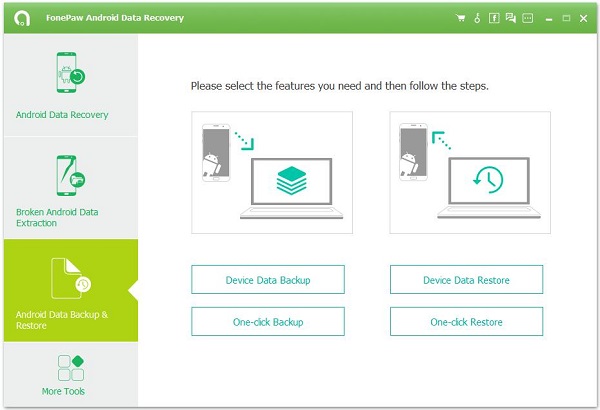The image size is (600, 410).
Task: Open the register key icon
Action: coord(477,18)
